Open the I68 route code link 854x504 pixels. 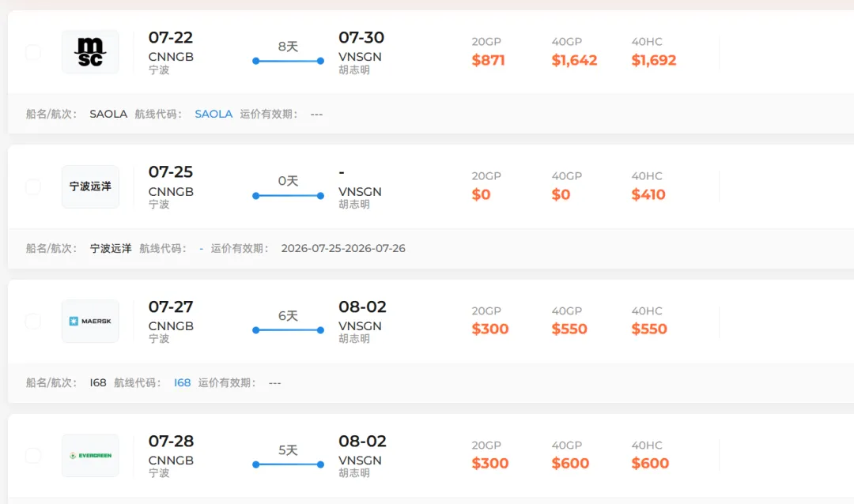point(182,382)
